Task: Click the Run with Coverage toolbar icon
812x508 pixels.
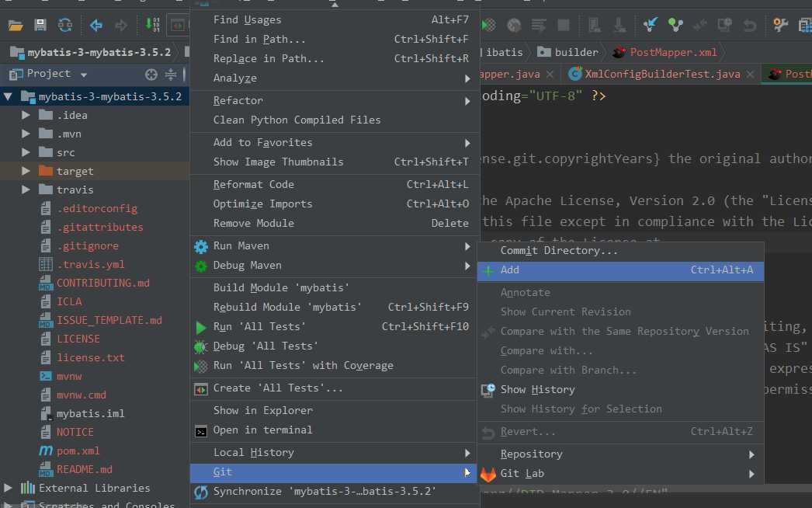Action: tap(488, 25)
